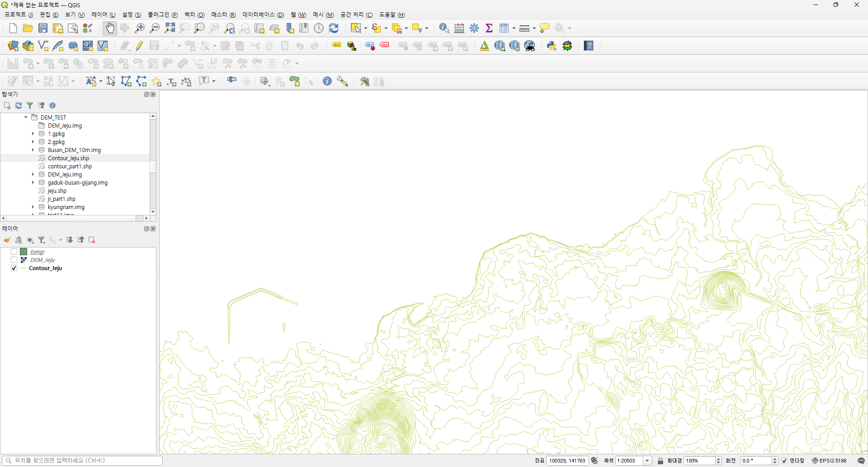The height and width of the screenshot is (467, 868).
Task: Click the locator search field
Action: coord(82,461)
